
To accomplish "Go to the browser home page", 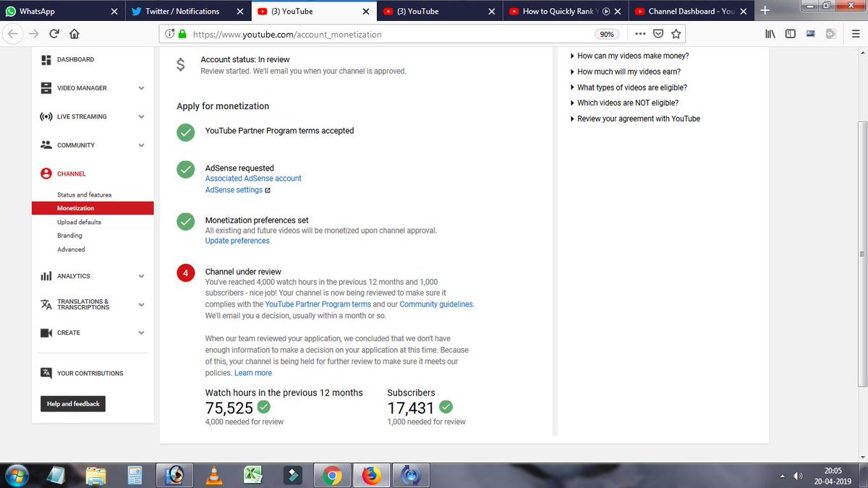I will [74, 33].
